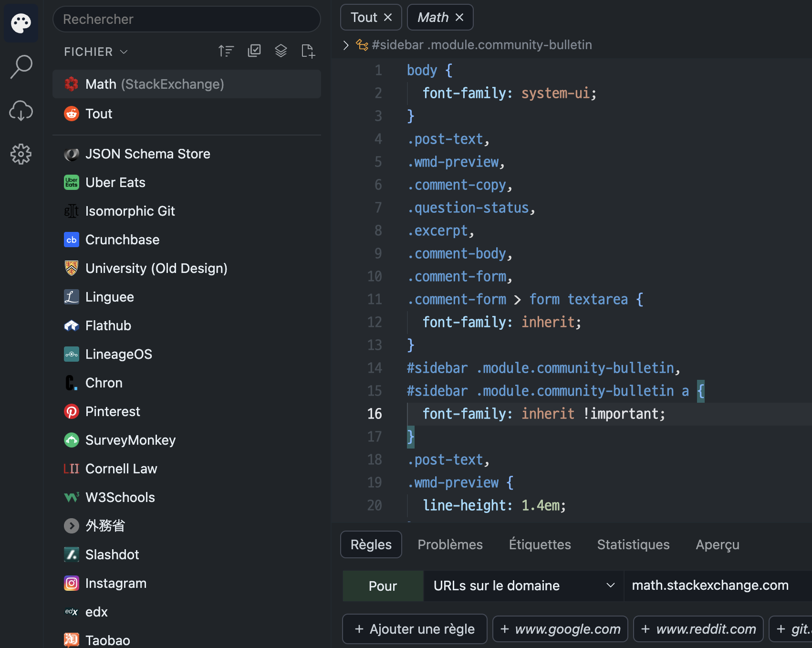812x648 pixels.
Task: Click the Chron icon
Action: pyautogui.click(x=72, y=383)
